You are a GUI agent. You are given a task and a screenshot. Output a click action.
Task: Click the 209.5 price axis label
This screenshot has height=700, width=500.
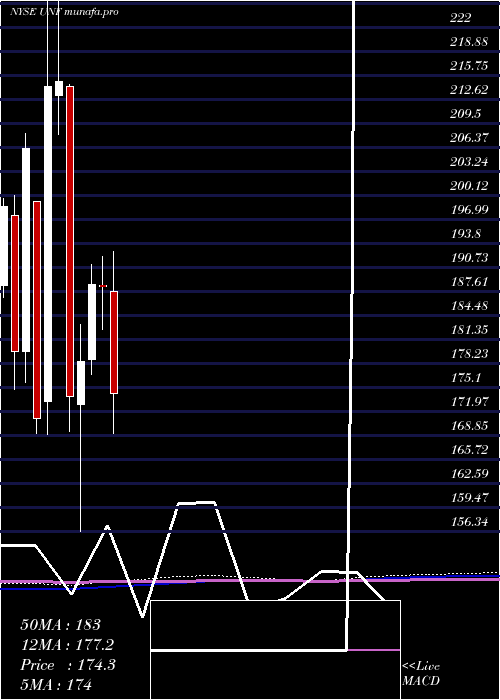pos(466,114)
